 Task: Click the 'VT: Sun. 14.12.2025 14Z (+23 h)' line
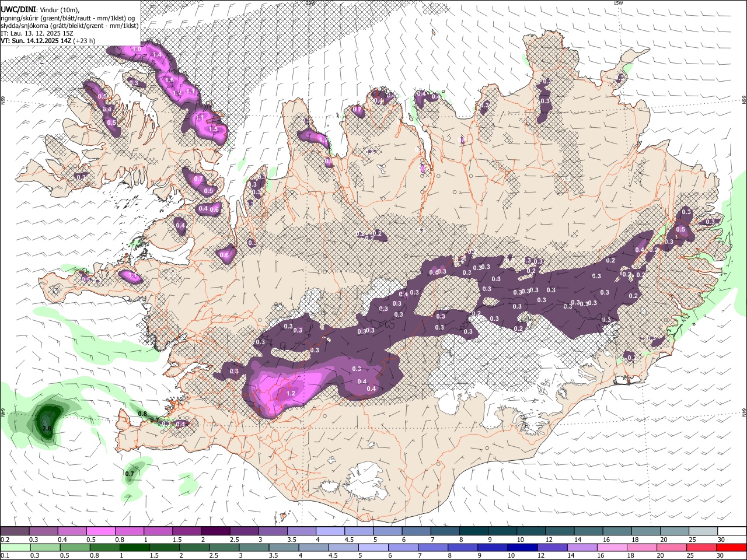[x=48, y=41]
